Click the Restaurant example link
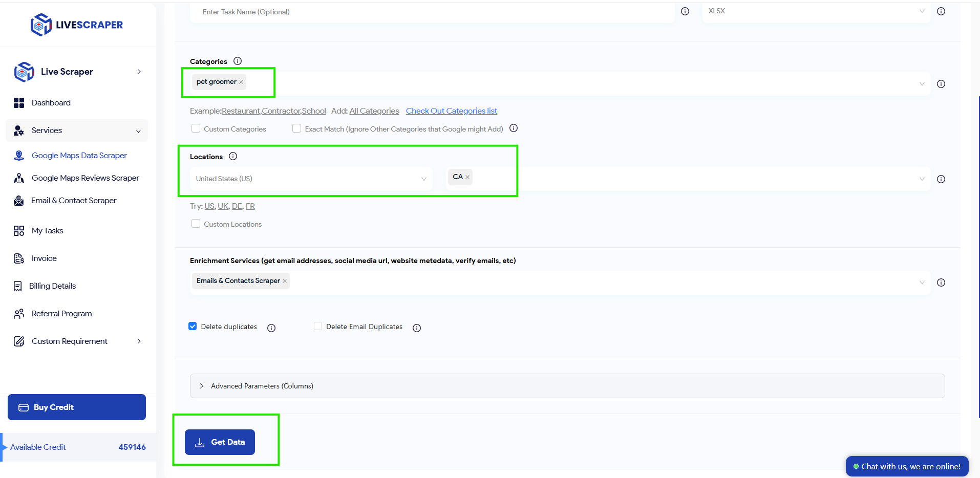This screenshot has width=980, height=478. coord(241,111)
